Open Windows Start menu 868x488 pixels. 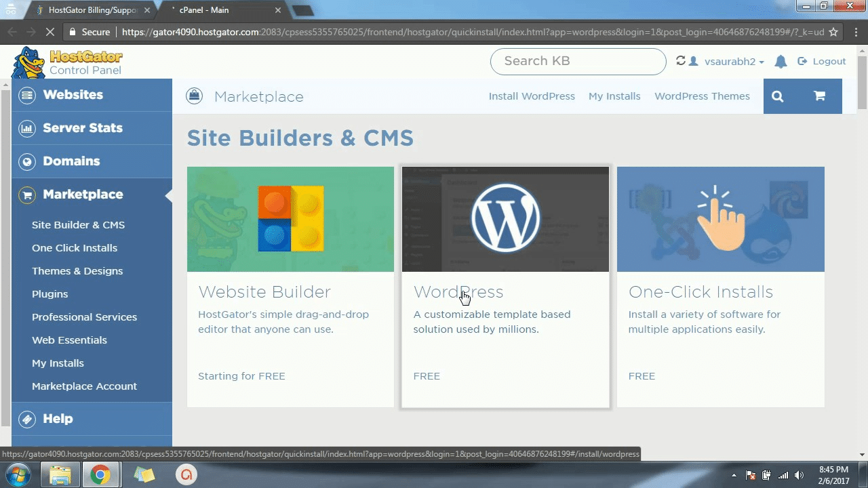[18, 475]
